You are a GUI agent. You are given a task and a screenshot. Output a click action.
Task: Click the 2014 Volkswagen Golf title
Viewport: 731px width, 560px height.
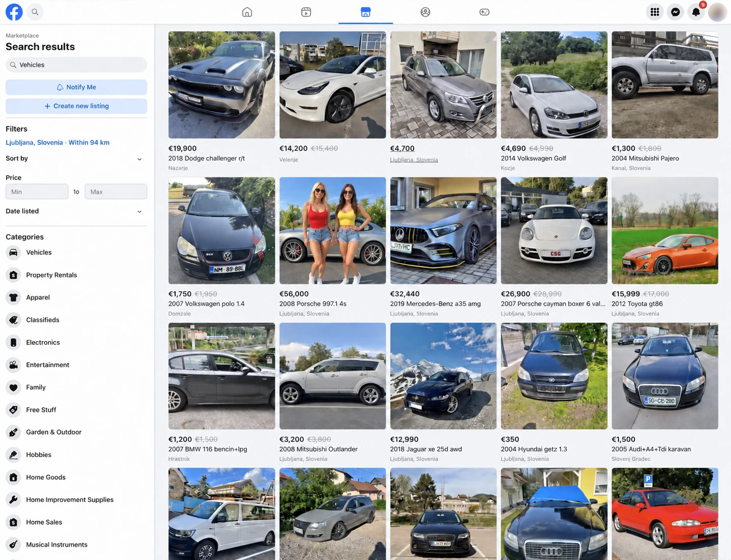[534, 158]
